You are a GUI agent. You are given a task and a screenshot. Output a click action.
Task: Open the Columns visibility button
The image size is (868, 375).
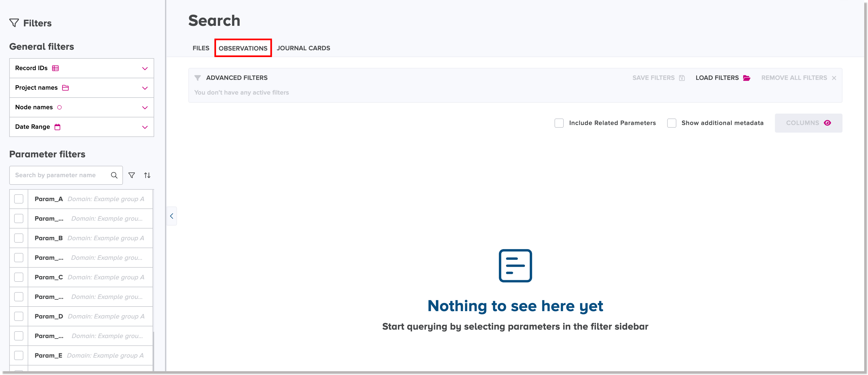coord(808,123)
